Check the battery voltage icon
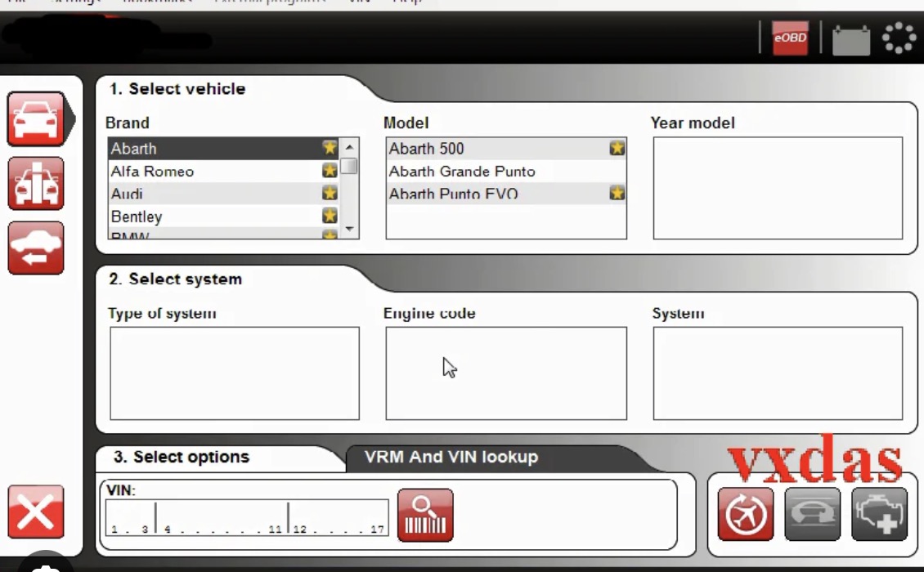 point(851,39)
